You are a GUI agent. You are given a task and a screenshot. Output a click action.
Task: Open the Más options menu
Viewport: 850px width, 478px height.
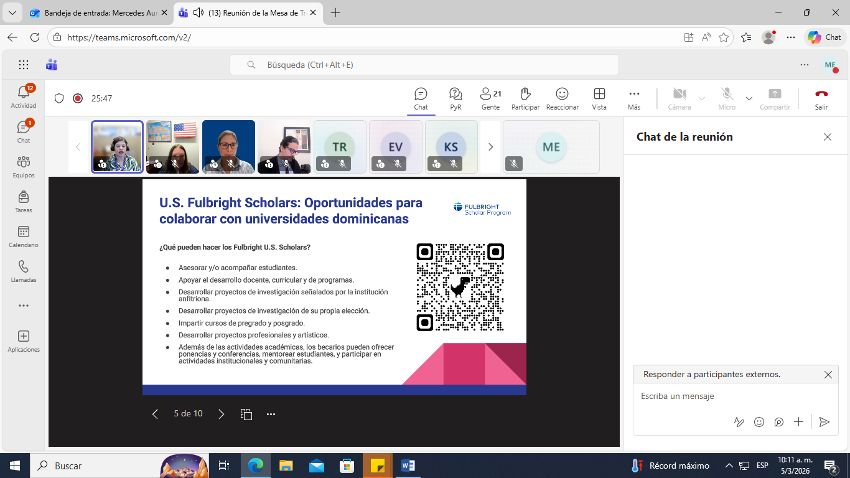[x=634, y=97]
